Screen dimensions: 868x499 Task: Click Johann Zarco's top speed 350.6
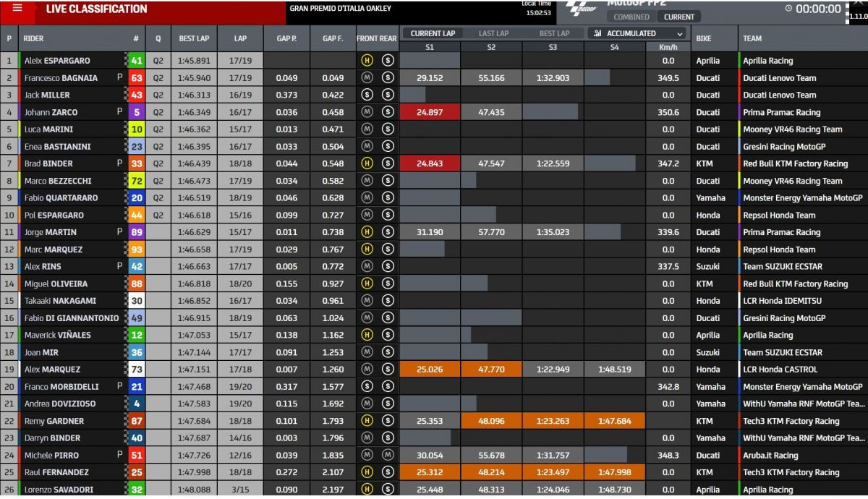point(668,112)
